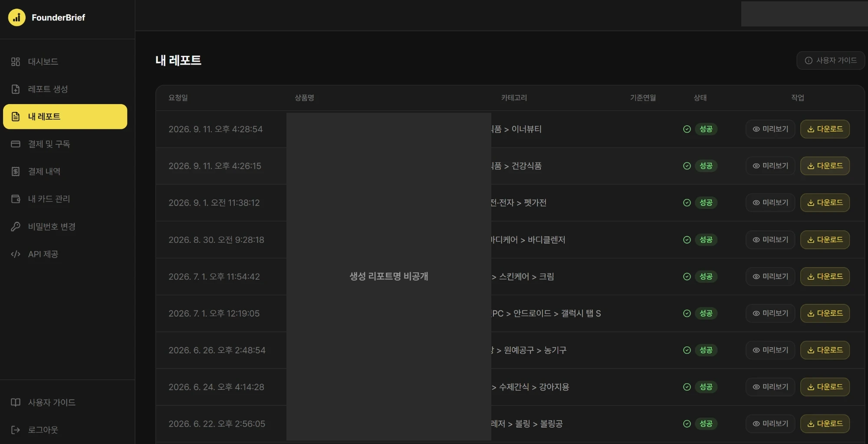Download the 바디클렌저 report
The width and height of the screenshot is (868, 444).
click(825, 240)
